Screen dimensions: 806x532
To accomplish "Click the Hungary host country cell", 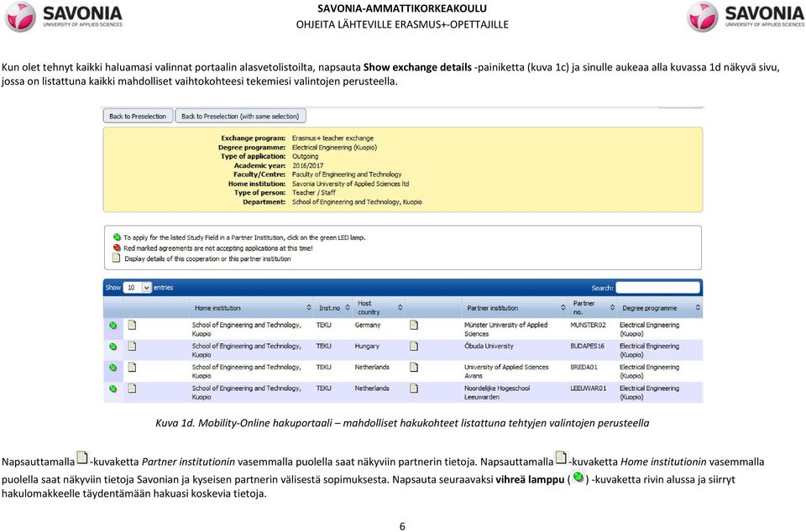I will click(x=367, y=346).
